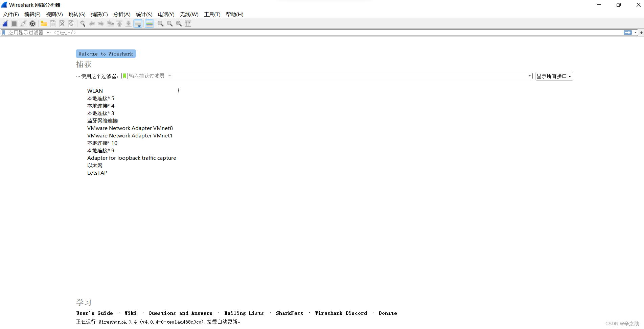Expand the capture filter dropdown arrow
The image size is (644, 329).
click(x=530, y=76)
